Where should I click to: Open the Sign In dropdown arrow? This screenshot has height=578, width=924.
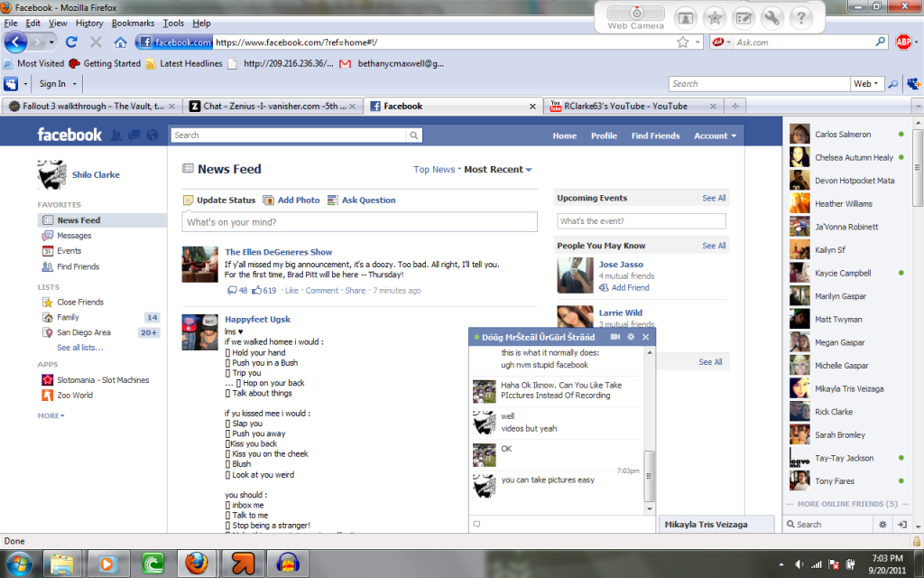[74, 84]
